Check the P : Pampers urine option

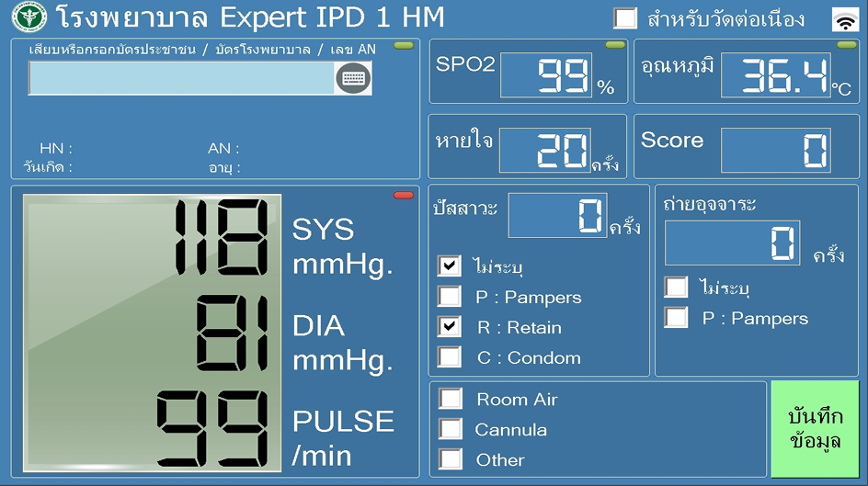pyautogui.click(x=450, y=297)
